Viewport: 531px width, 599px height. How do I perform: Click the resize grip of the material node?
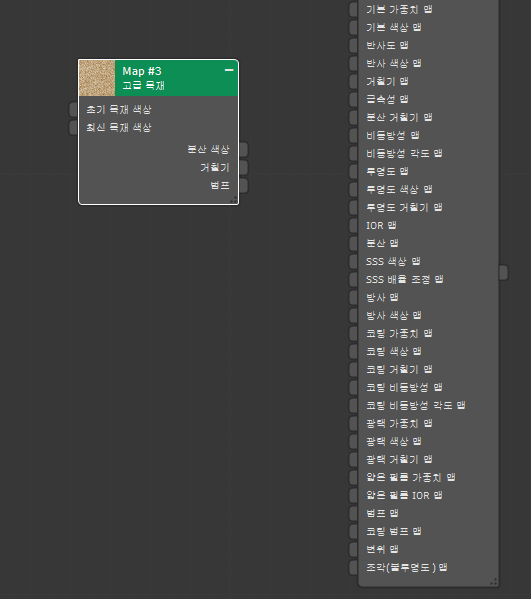(494, 582)
